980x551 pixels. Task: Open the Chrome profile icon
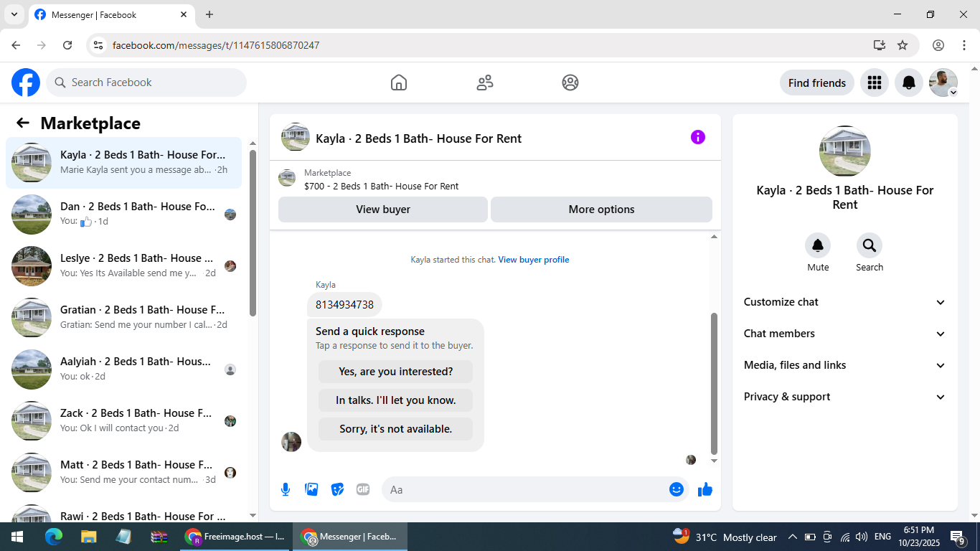(x=938, y=45)
